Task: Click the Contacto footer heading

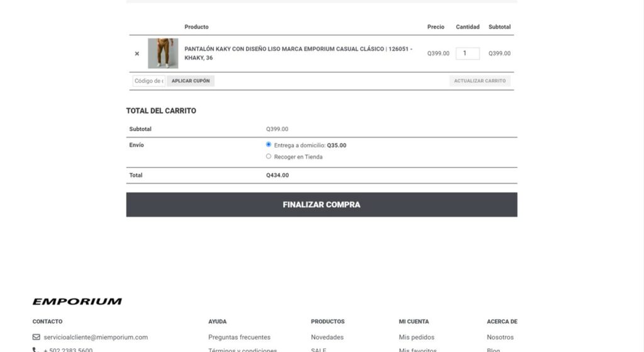Action: pyautogui.click(x=48, y=322)
